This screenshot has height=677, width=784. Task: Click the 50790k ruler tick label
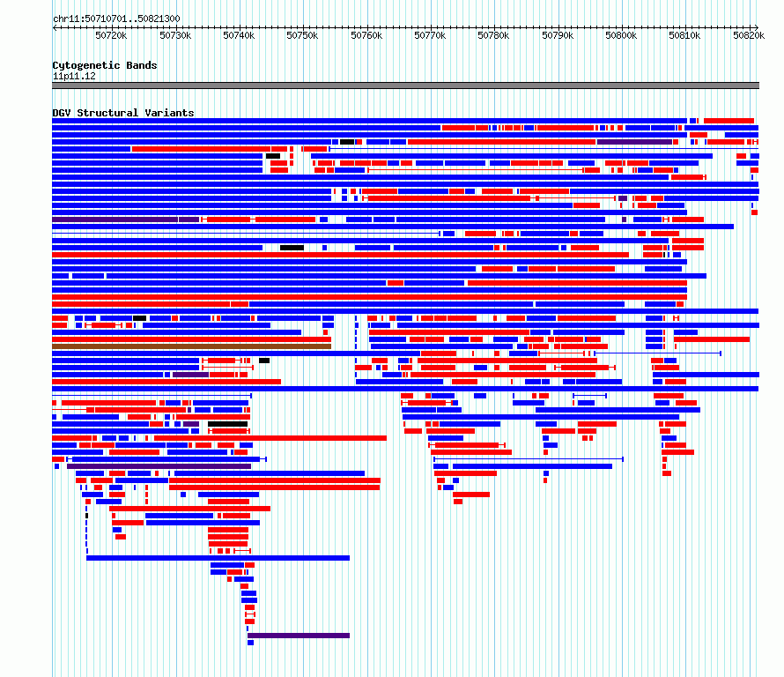point(558,35)
